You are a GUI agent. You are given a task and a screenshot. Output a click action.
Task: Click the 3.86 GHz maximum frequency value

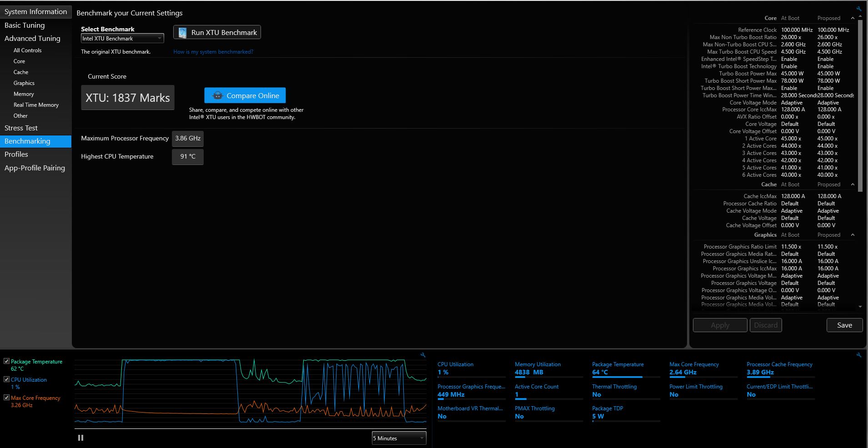pos(188,139)
